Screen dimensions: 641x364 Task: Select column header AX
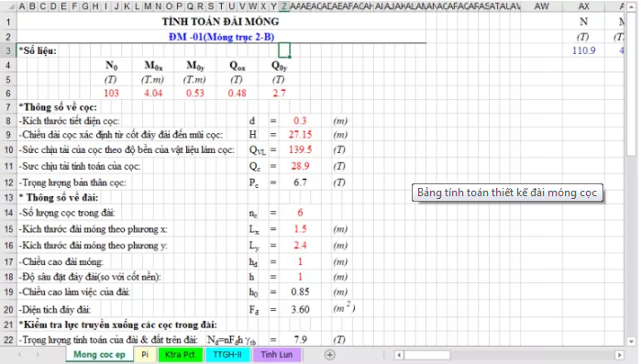pyautogui.click(x=584, y=6)
